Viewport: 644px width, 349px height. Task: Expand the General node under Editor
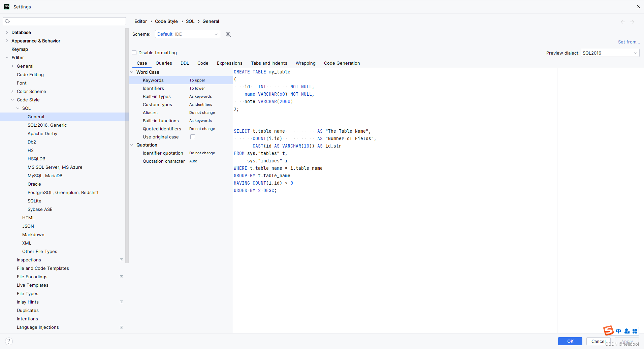pyautogui.click(x=12, y=66)
